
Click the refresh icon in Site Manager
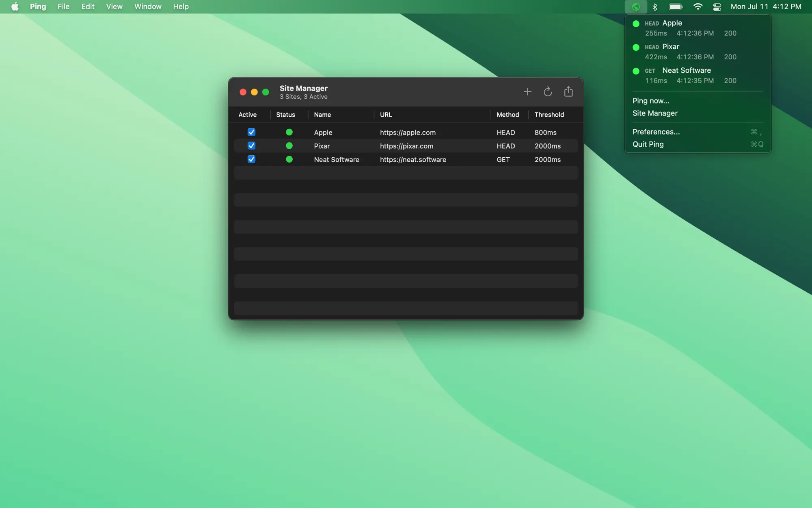(x=548, y=92)
